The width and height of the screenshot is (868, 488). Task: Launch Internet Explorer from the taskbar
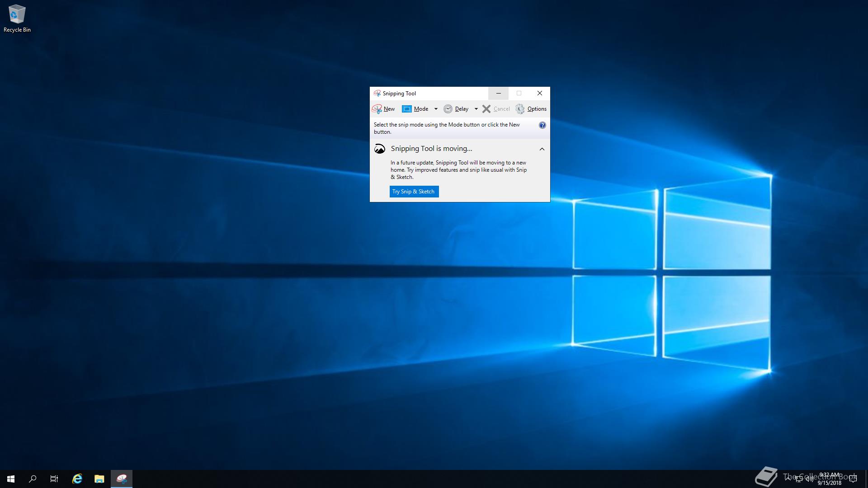77,479
